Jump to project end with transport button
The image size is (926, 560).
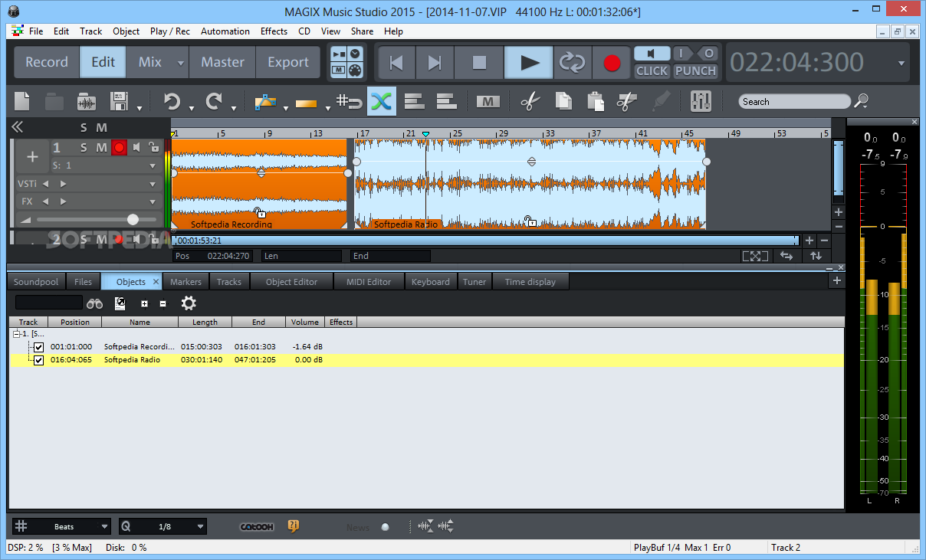coord(434,63)
